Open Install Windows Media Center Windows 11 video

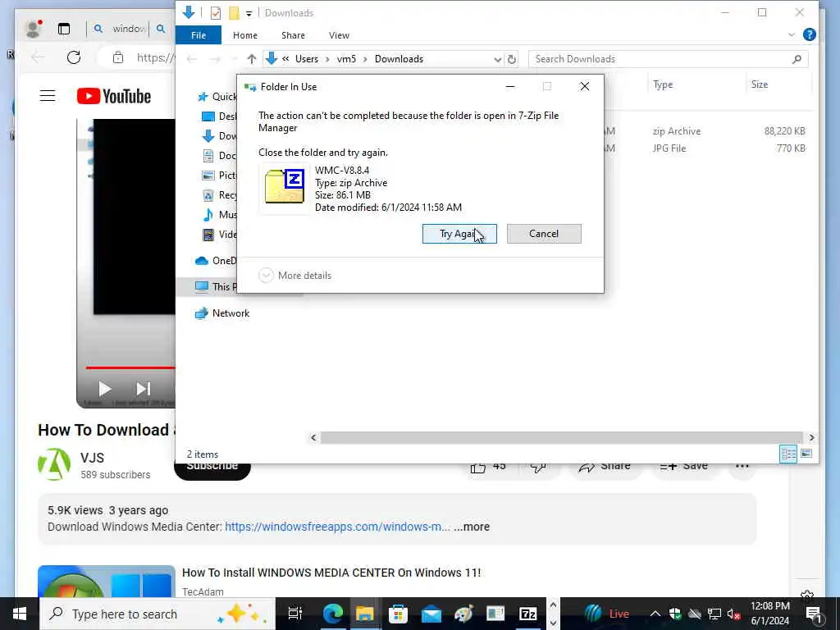pyautogui.click(x=331, y=573)
